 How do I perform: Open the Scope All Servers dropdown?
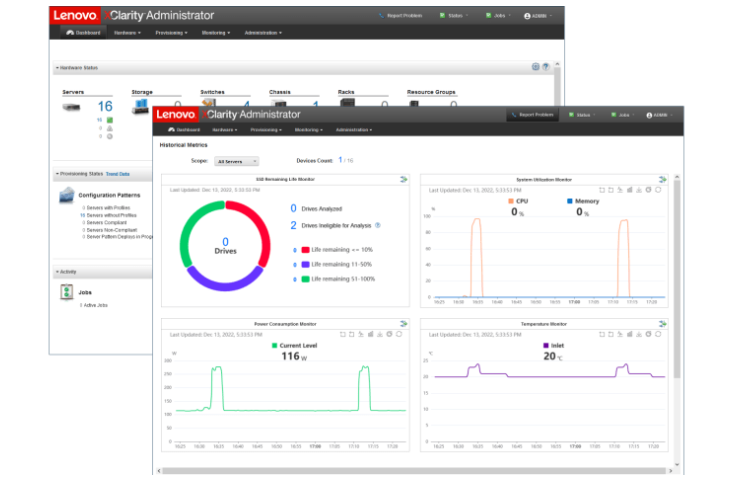click(x=236, y=161)
